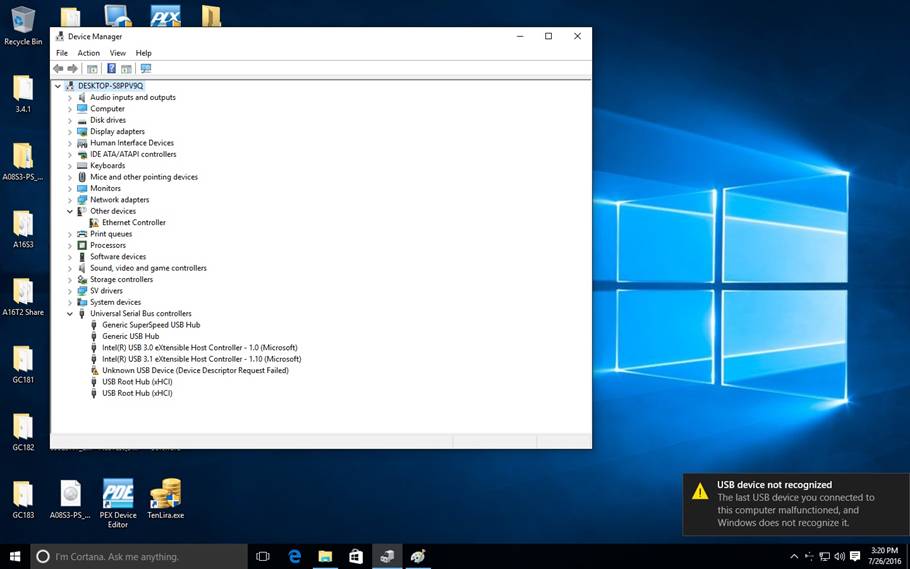Viewport: 910px width, 569px height.
Task: Open the Recycle Bin desktop icon
Action: click(23, 26)
